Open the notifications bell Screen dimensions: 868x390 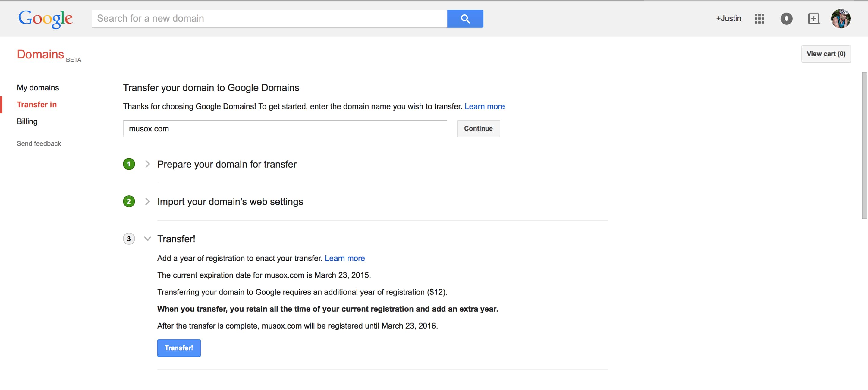[786, 19]
